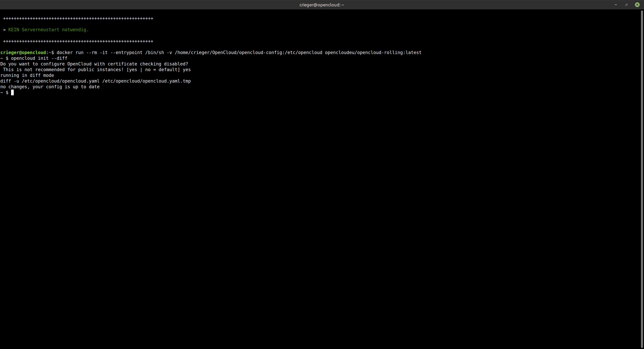The width and height of the screenshot is (644, 349).
Task: Click the green 'crieger@opencloud' prompt text
Action: 23,53
